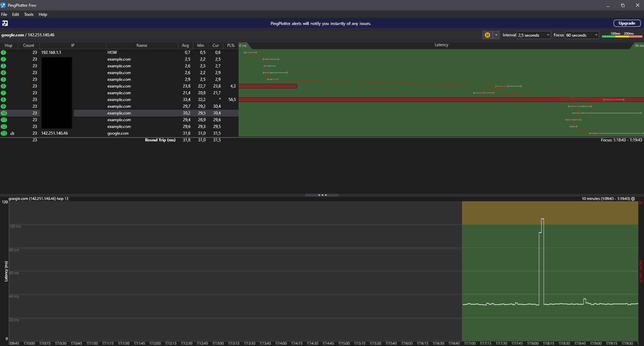Open the Tools menu
Screen dimensions: 644x346
click(29, 14)
